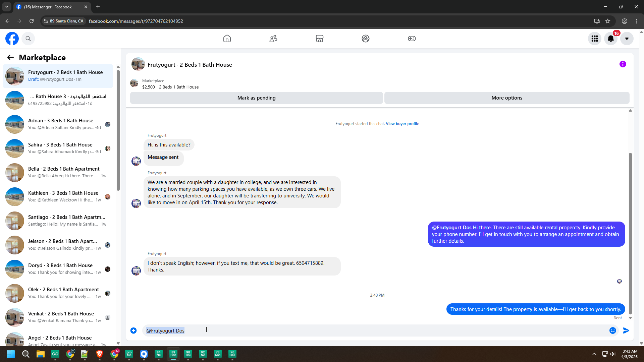Send the message with the arrow icon

tap(626, 330)
